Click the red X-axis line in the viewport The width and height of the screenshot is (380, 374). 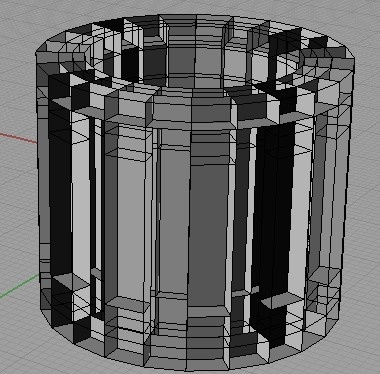18,138
